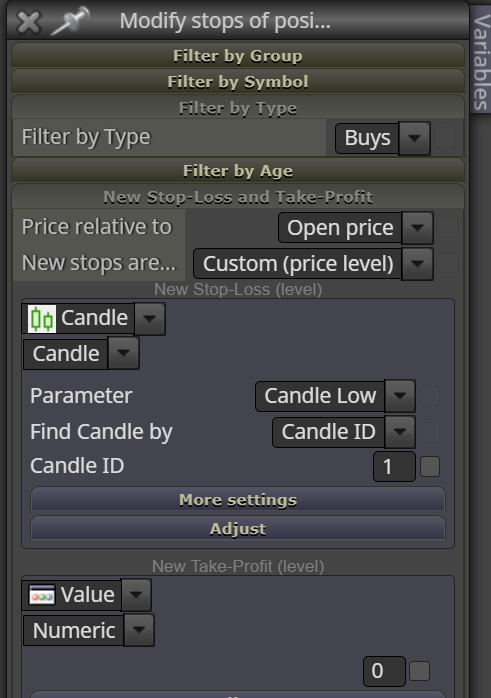Collapse the Filter by Type section header
491x698 pixels.
[x=238, y=108]
